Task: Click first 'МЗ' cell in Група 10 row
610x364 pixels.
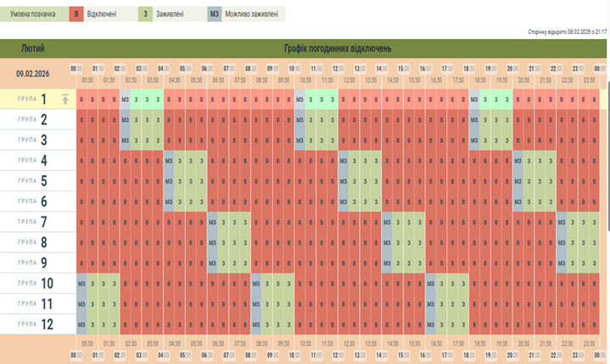Action: [82, 283]
